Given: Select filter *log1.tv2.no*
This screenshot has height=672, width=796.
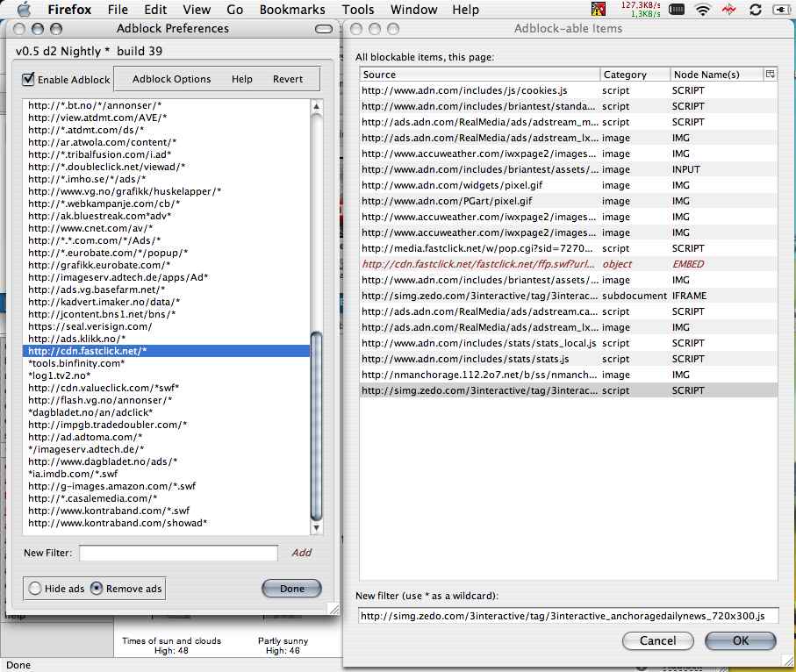Looking at the screenshot, I should coord(166,375).
